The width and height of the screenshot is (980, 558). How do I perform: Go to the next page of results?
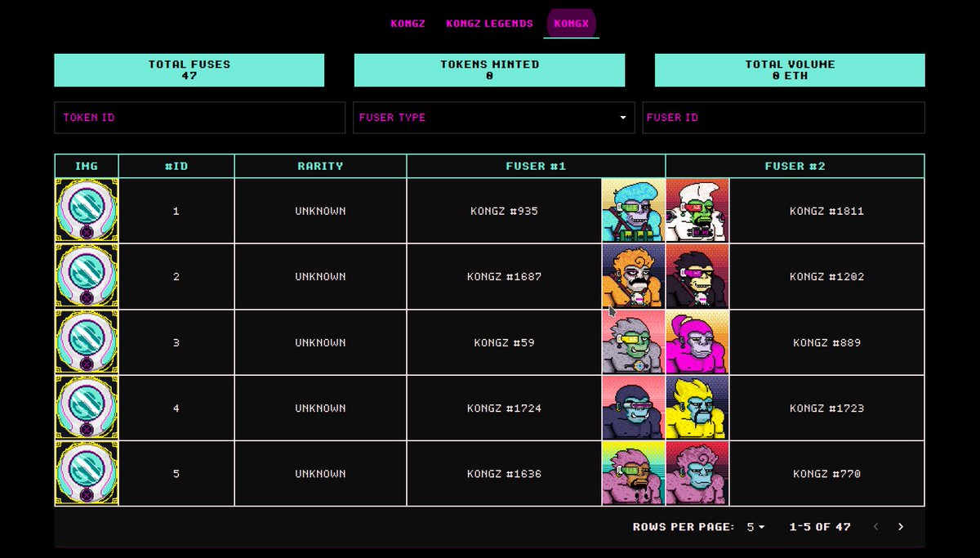(x=901, y=527)
